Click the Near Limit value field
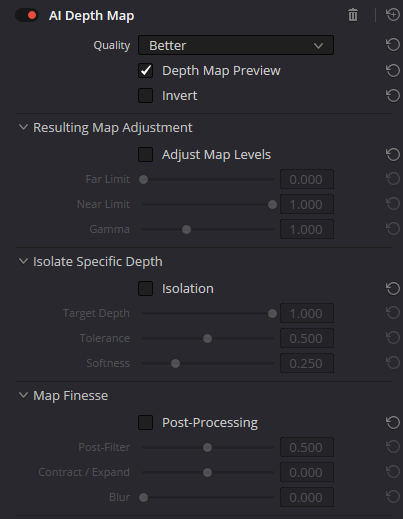Screen dimensions: 403x519 307,204
